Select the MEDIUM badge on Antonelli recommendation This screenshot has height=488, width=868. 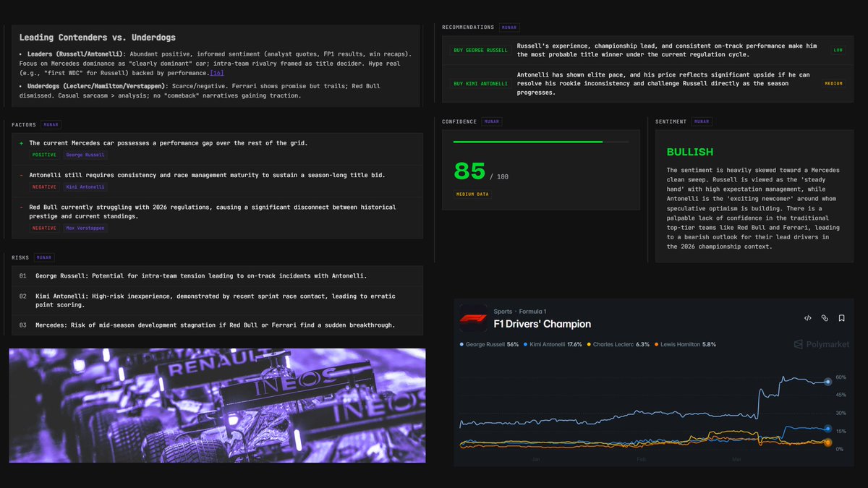pos(834,84)
